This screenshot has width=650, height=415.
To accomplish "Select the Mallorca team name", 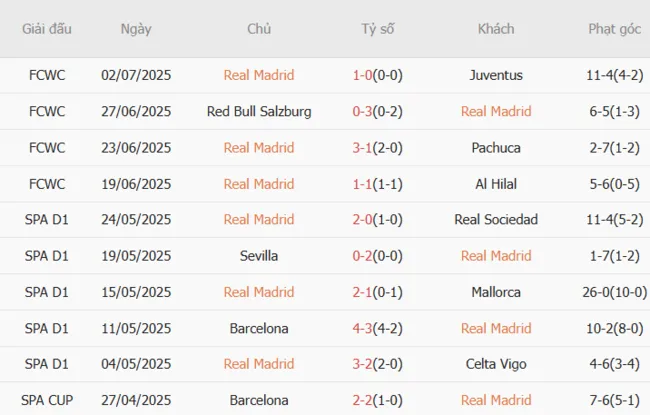I will [496, 292].
